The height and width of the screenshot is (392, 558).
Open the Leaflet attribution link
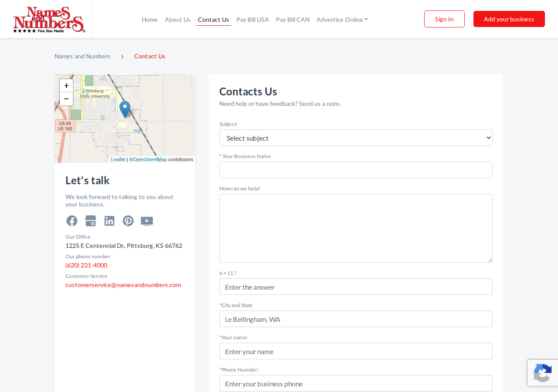(118, 159)
